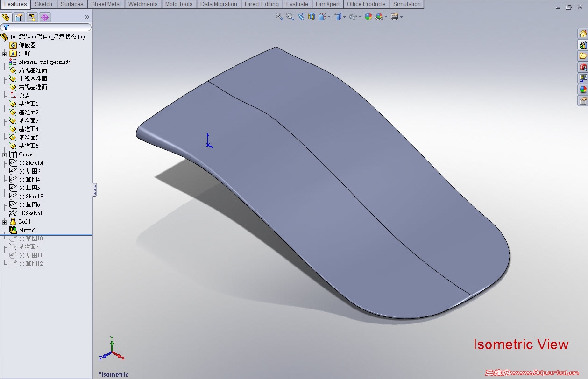This screenshot has width=588, height=379.
Task: Activate the Zoom to Area tool
Action: pos(290,16)
